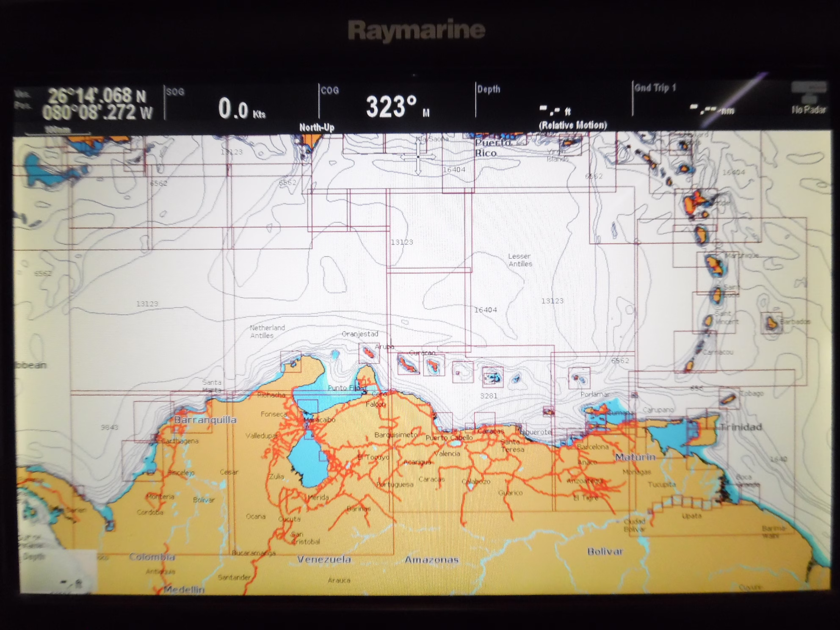The width and height of the screenshot is (840, 630).
Task: Select the chart cursor crosshair near Isla Saona
Action: point(418,157)
